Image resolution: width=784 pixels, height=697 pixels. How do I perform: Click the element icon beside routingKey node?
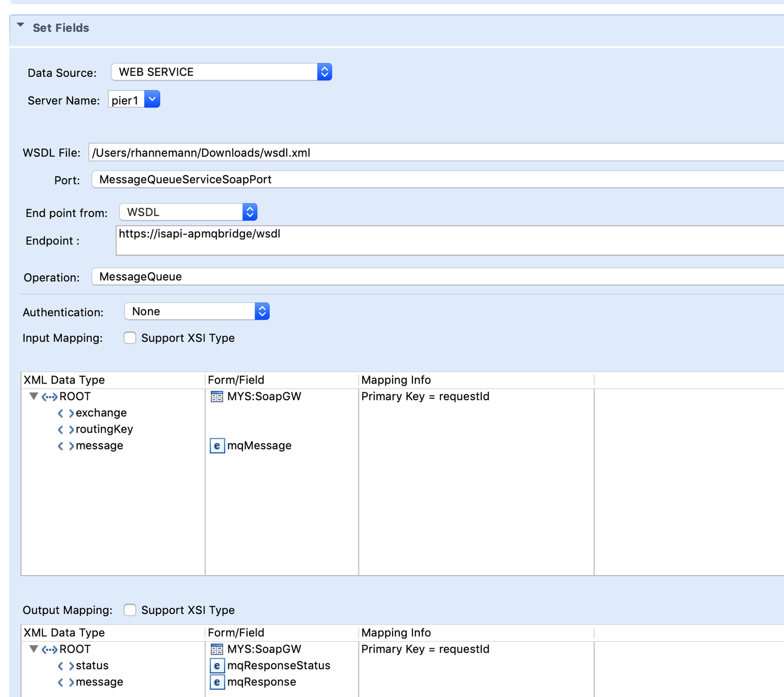(65, 429)
